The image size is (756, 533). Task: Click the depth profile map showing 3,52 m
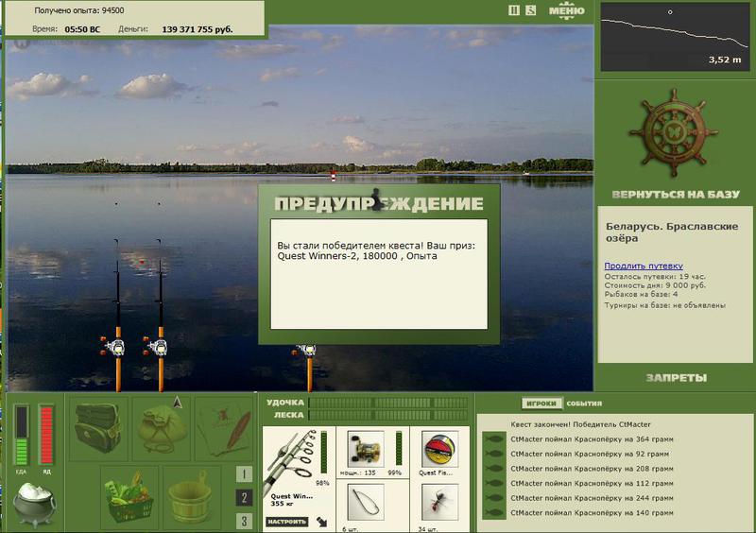click(675, 37)
